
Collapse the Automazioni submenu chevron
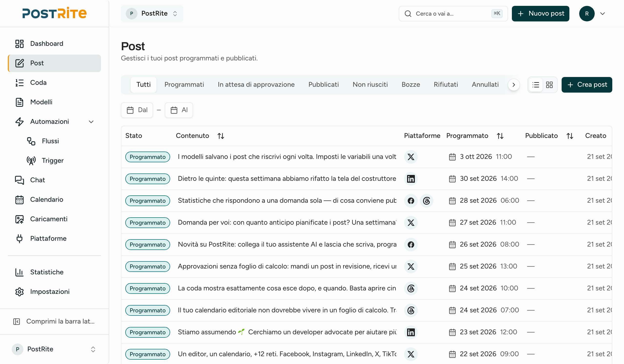pyautogui.click(x=91, y=122)
